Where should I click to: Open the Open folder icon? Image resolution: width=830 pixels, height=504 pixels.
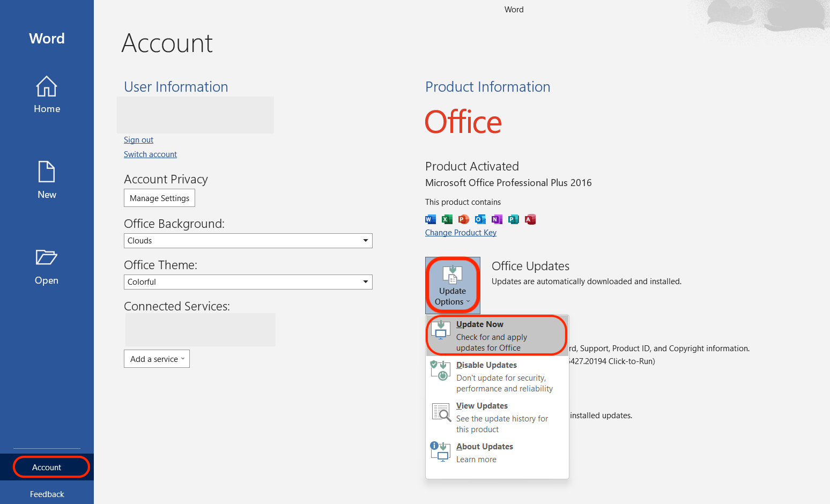tap(47, 257)
